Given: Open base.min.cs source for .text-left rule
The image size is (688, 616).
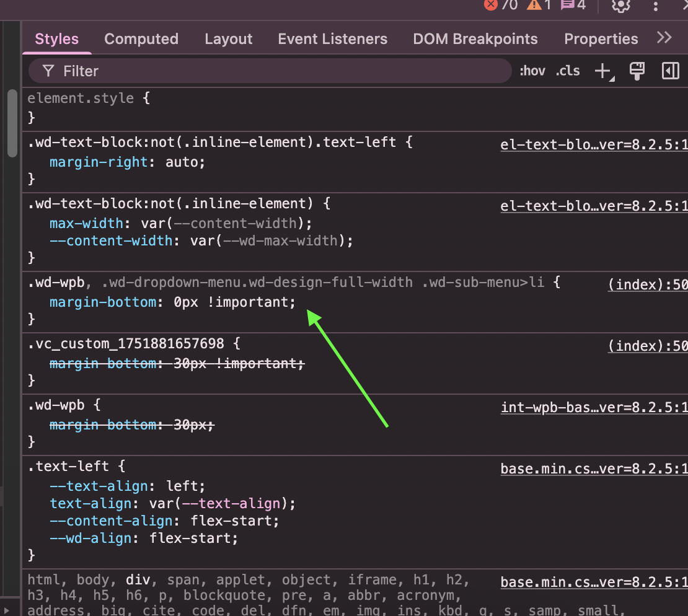Looking at the screenshot, I should 594,469.
